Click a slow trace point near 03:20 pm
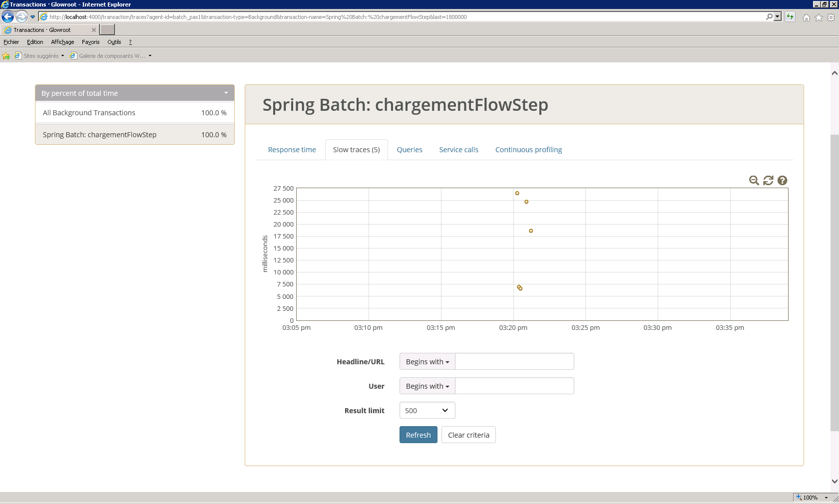The image size is (839, 504). pyautogui.click(x=517, y=193)
